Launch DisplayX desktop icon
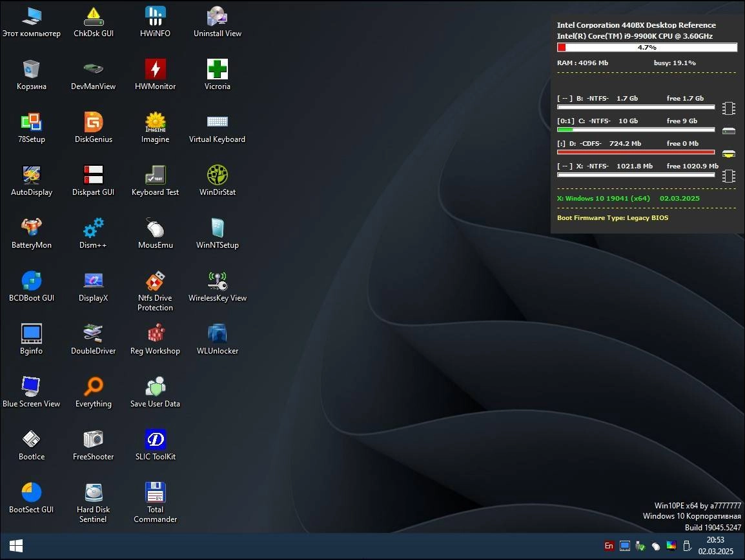The height and width of the screenshot is (560, 745). (94, 286)
